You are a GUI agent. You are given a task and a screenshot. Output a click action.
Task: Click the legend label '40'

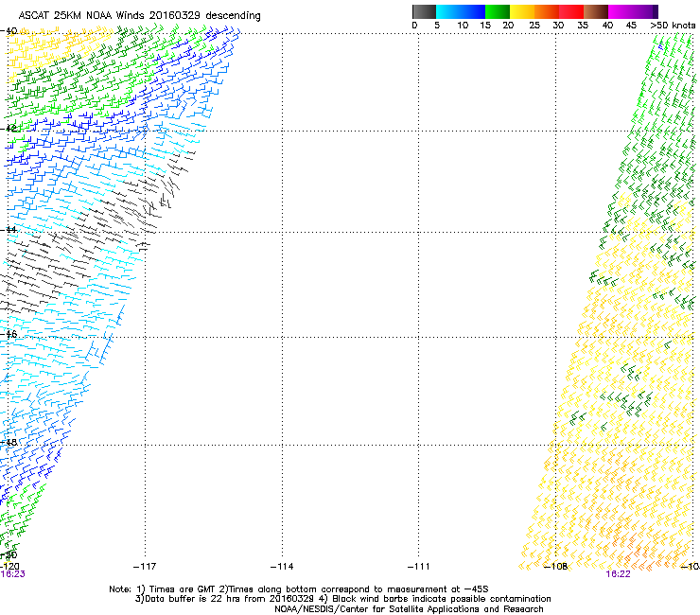(607, 26)
